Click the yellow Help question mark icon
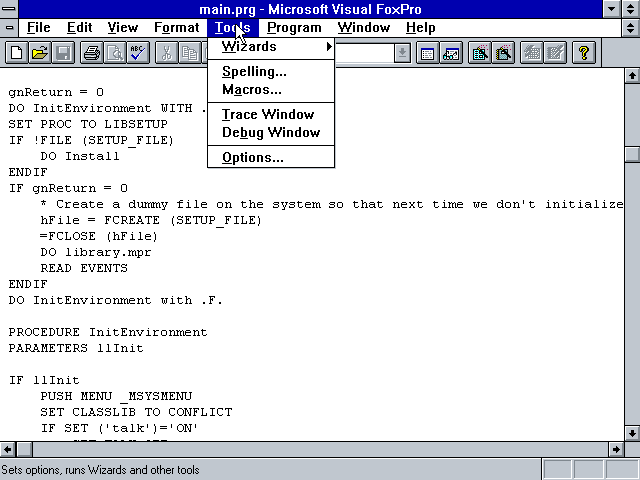The image size is (640, 480). 584,53
